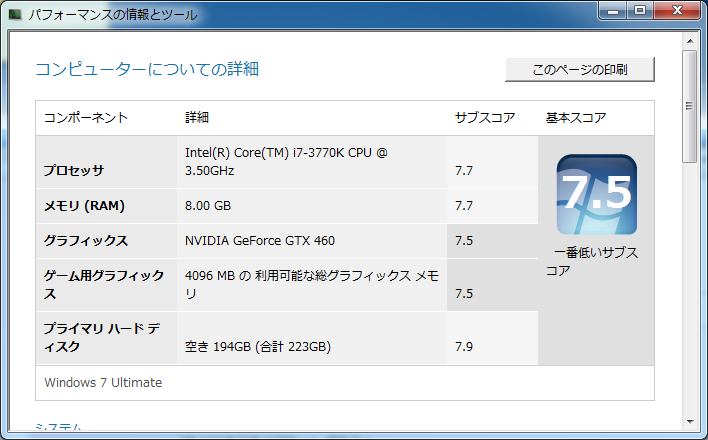Click the NVIDIA GeForce GTX 460 text
This screenshot has width=708, height=440.
260,241
